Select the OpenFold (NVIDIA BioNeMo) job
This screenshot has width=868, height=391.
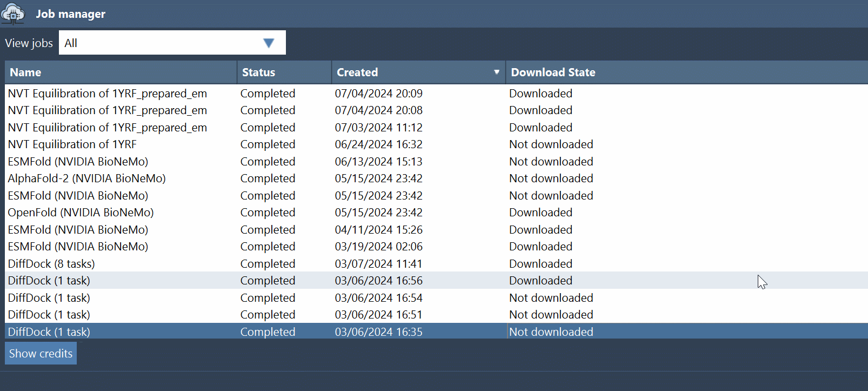(81, 213)
